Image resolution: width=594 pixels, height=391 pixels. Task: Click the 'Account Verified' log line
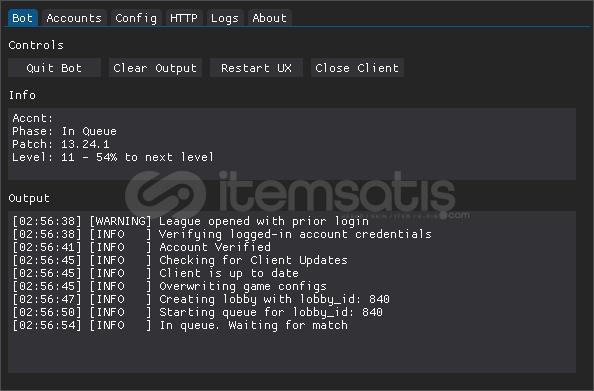pyautogui.click(x=142, y=247)
